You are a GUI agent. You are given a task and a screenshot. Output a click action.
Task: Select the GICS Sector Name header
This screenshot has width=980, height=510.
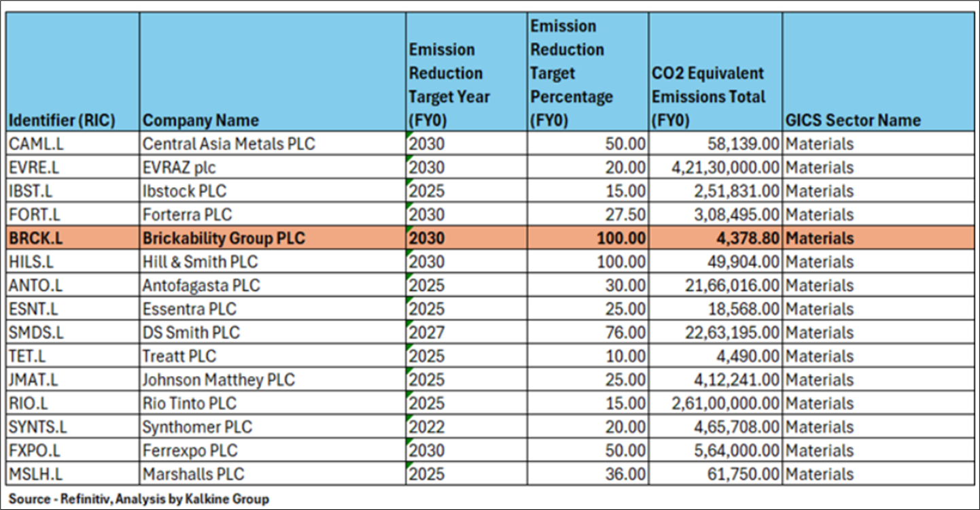coord(879,73)
